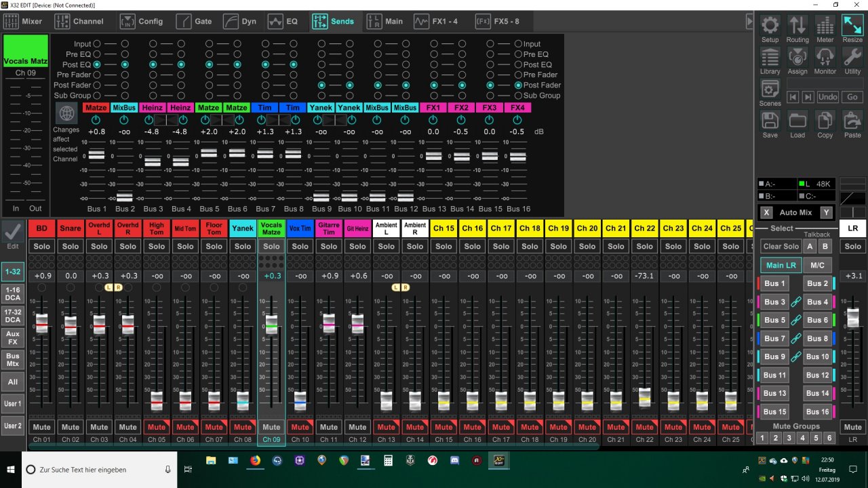
Task: Open Calculator from the taskbar
Action: (388, 461)
